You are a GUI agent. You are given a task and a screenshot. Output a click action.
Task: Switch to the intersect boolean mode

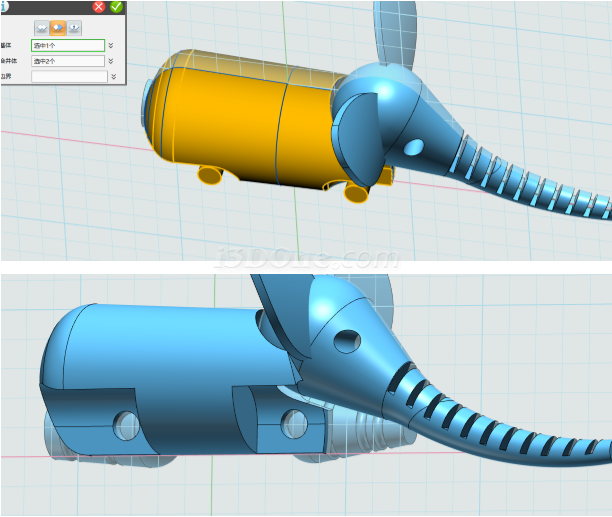(x=74, y=26)
